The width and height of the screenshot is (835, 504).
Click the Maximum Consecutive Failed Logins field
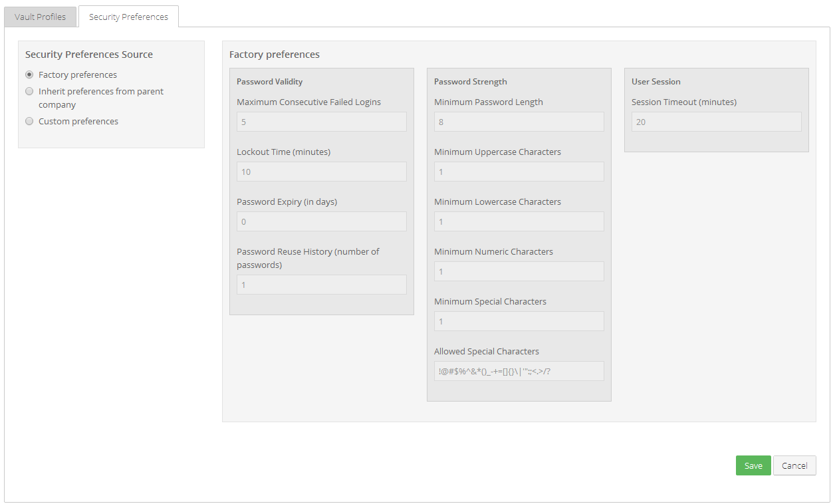point(321,122)
